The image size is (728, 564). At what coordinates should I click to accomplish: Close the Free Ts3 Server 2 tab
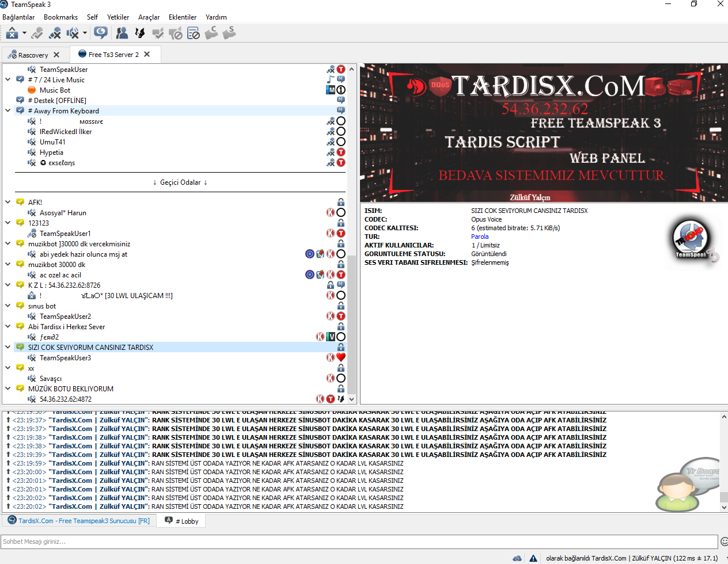click(147, 54)
